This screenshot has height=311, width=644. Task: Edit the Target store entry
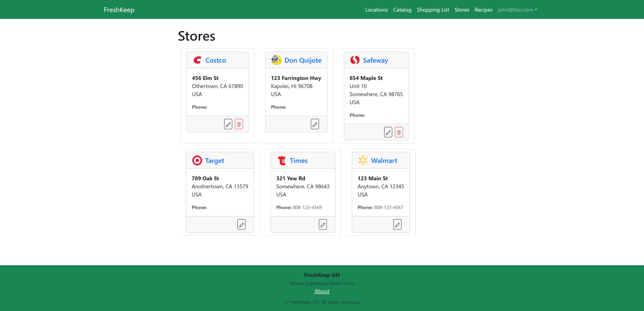[x=241, y=224]
